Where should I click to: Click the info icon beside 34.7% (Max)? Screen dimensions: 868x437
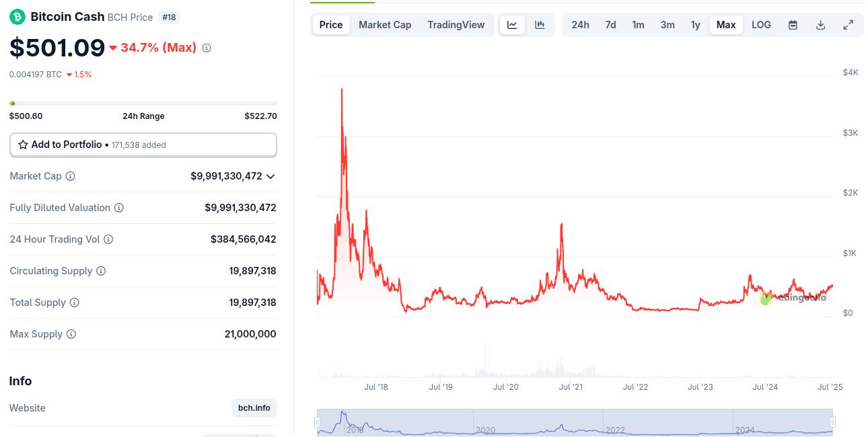pos(207,48)
